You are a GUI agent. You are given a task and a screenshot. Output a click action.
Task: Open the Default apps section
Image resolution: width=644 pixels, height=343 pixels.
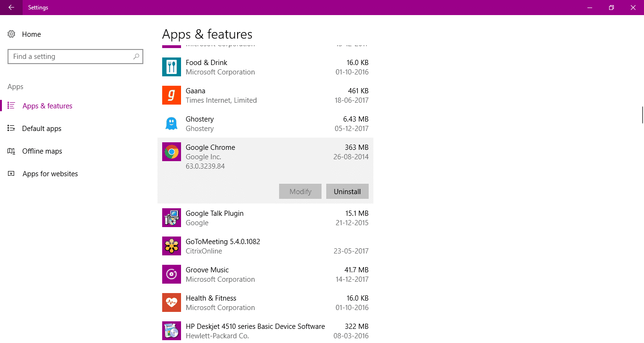pyautogui.click(x=41, y=129)
